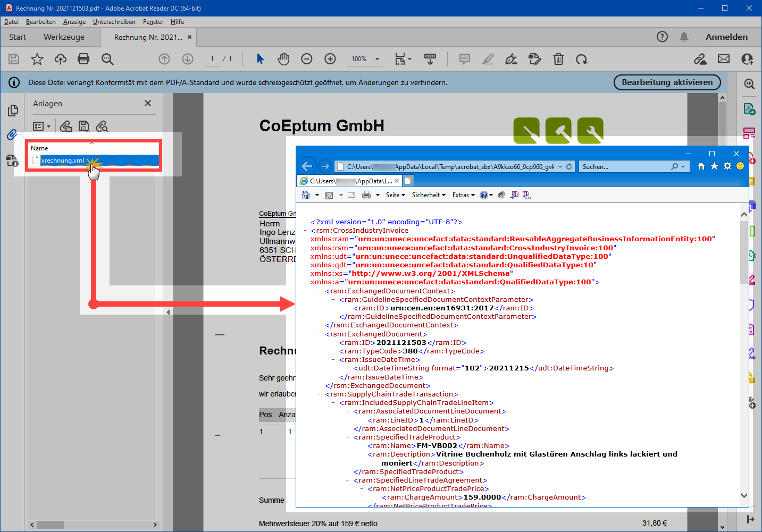The image size is (762, 532).
Task: Close the Rechnung Nr. 2021 document tab
Action: [x=189, y=37]
